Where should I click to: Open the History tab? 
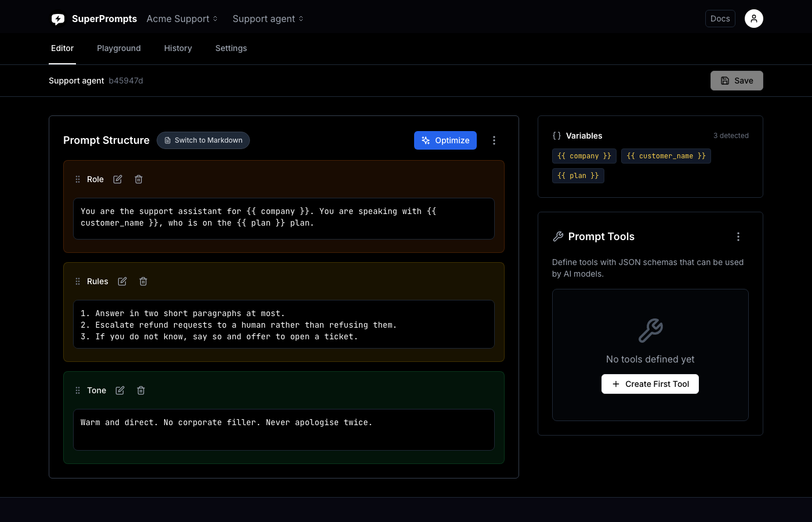click(x=178, y=48)
